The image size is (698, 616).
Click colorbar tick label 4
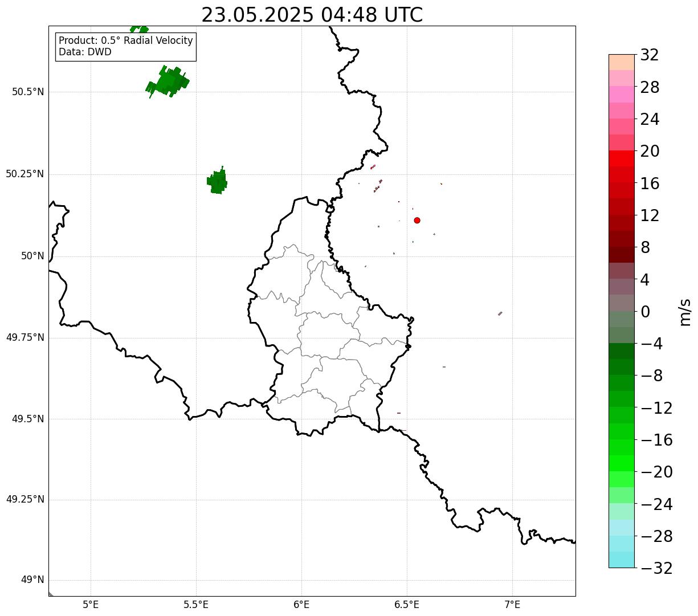point(645,280)
